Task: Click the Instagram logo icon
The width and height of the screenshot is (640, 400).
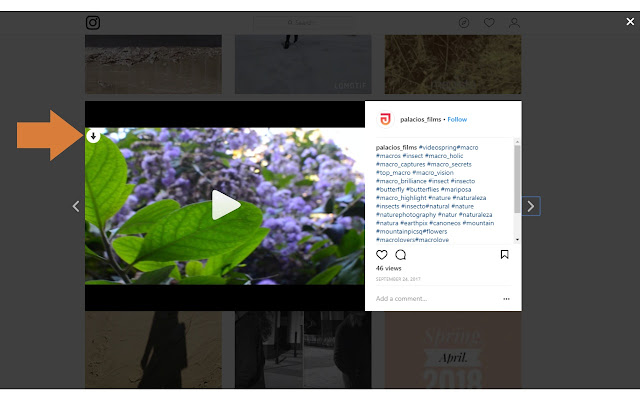Action: pos(93,22)
